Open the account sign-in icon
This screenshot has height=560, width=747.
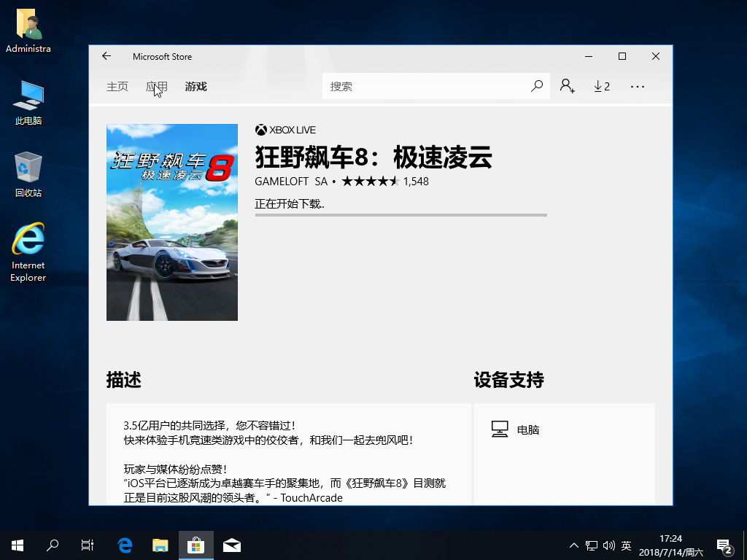pyautogui.click(x=567, y=86)
